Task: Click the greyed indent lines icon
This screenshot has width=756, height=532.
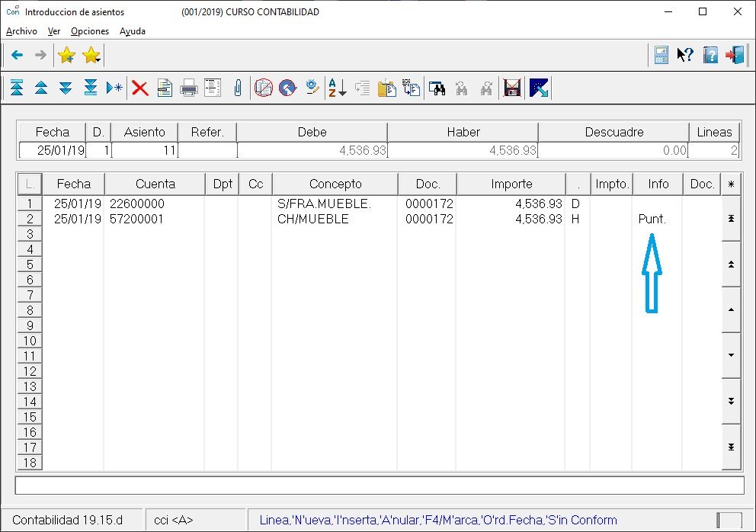Action: [362, 88]
